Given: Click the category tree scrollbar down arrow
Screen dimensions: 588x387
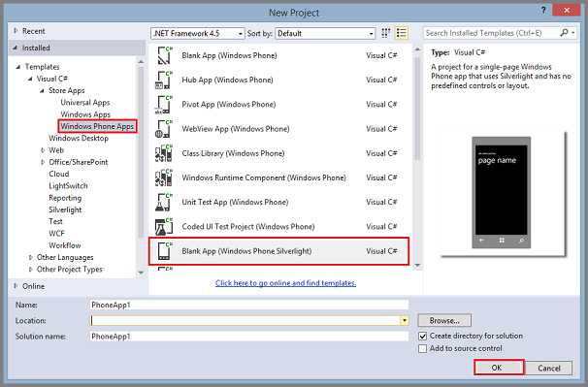Looking at the screenshot, I should (141, 273).
